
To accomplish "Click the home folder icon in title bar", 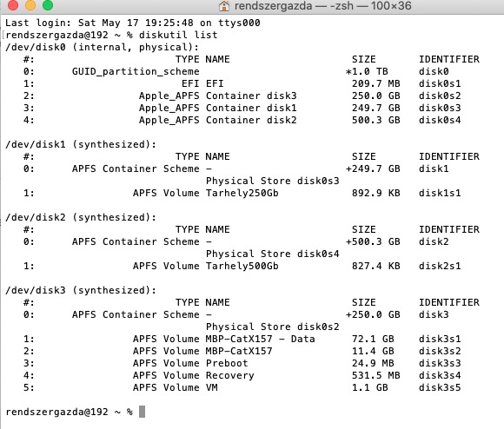I will coord(224,6).
